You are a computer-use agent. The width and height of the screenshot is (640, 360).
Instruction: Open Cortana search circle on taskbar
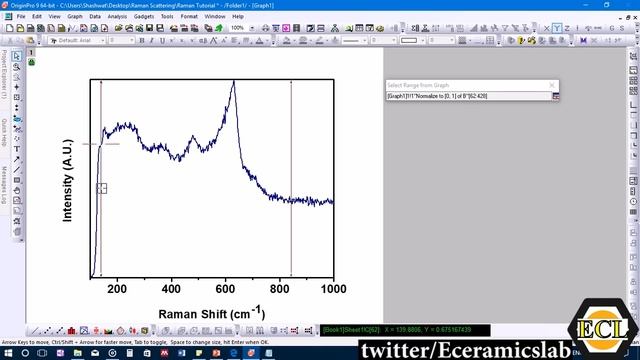(25, 353)
